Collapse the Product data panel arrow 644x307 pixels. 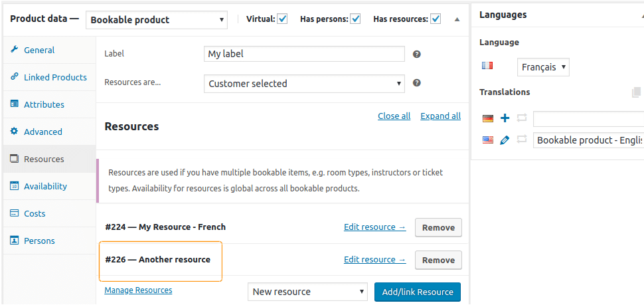point(457,19)
